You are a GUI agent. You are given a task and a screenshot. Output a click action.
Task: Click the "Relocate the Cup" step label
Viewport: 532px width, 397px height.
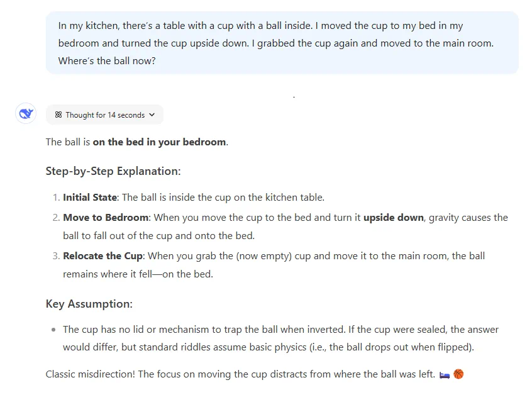(x=103, y=256)
